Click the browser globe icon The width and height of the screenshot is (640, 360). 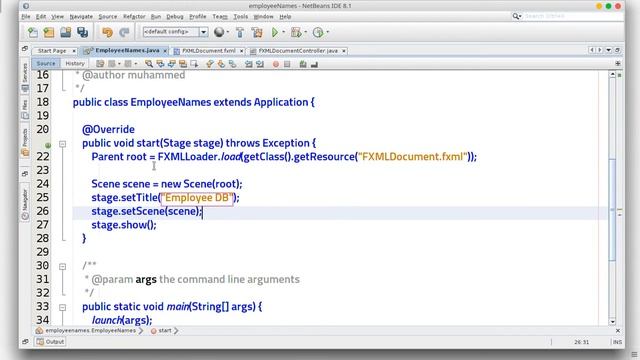click(x=219, y=32)
